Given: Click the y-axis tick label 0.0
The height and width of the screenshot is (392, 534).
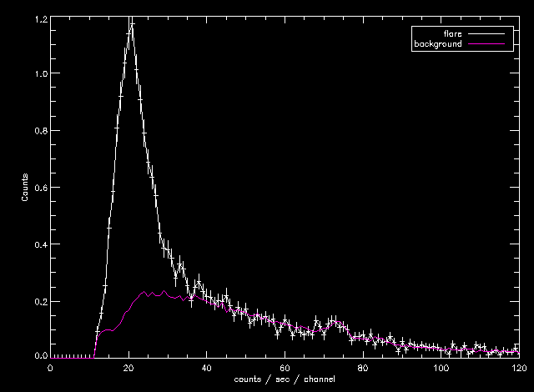Looking at the screenshot, I should tap(41, 355).
